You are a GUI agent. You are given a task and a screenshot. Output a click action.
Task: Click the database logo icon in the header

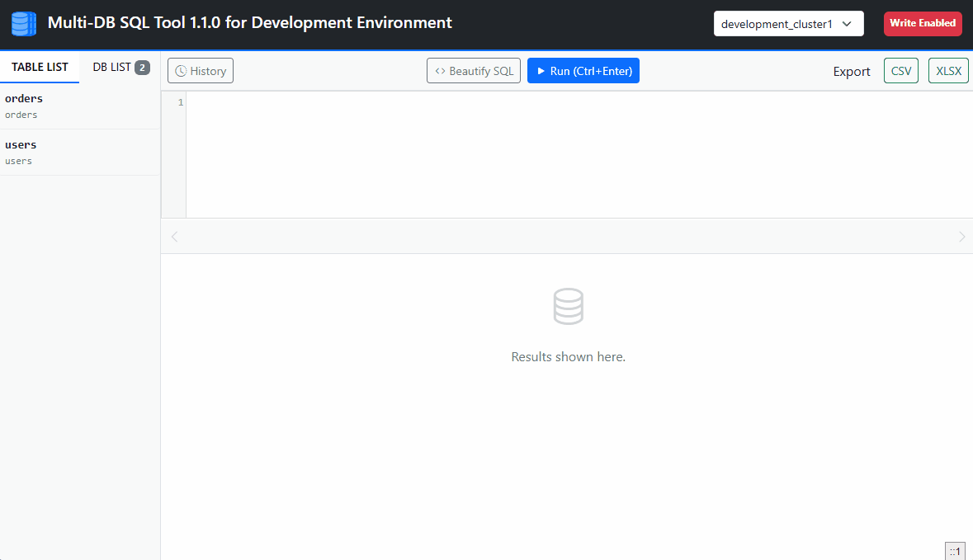pos(22,23)
